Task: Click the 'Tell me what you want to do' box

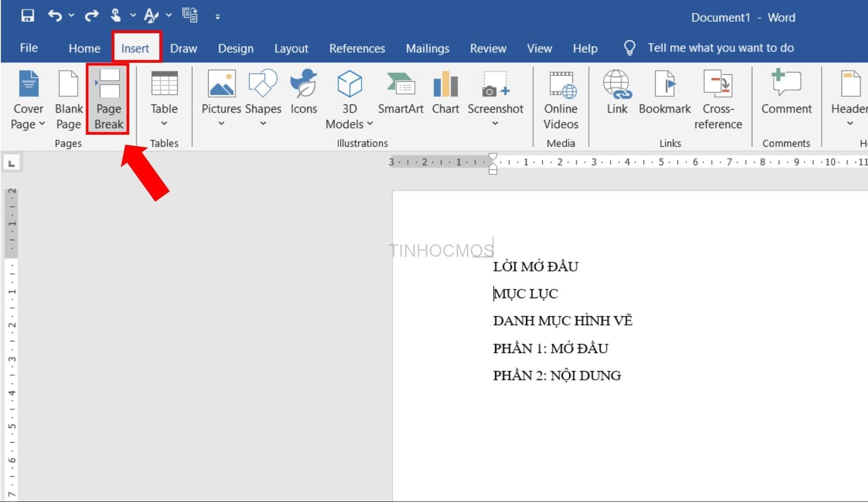Action: (721, 48)
